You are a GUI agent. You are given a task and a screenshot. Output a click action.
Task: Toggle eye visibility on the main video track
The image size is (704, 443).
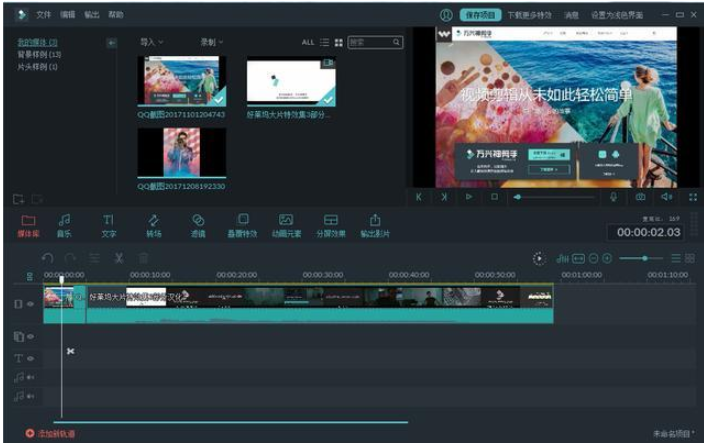[x=30, y=303]
